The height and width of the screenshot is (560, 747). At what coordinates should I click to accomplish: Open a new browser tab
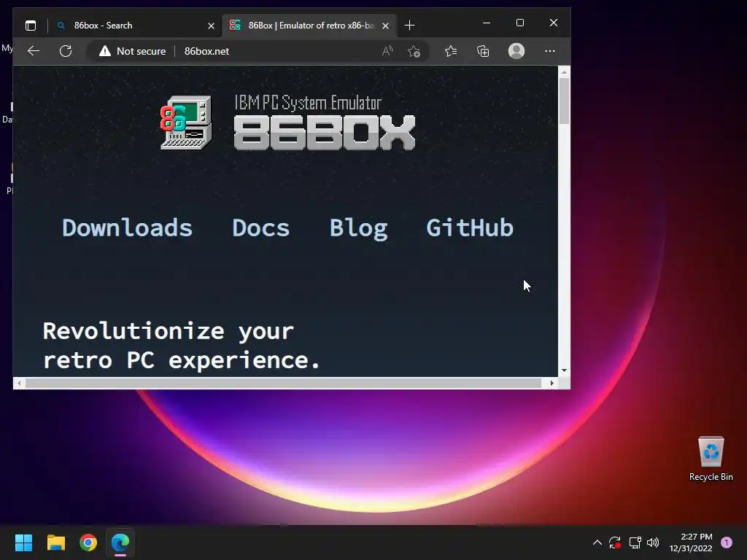(409, 26)
